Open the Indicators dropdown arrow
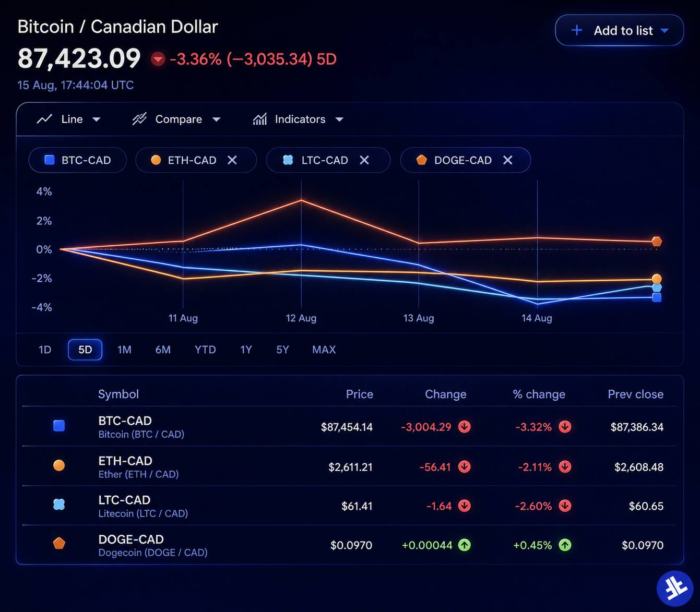This screenshot has width=700, height=612. [339, 119]
